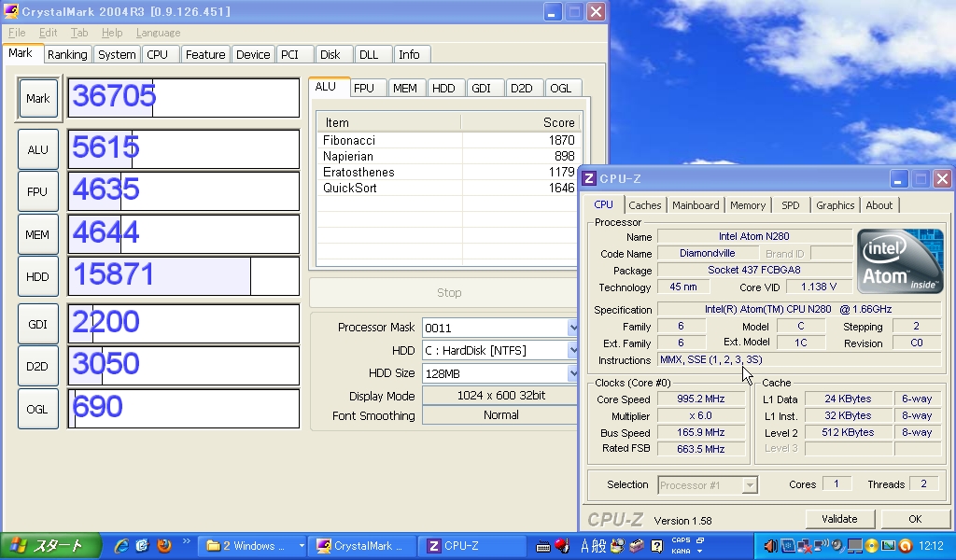Viewport: 956px width, 560px height.
Task: Open Internet Explorer from quick launch
Action: click(x=120, y=546)
